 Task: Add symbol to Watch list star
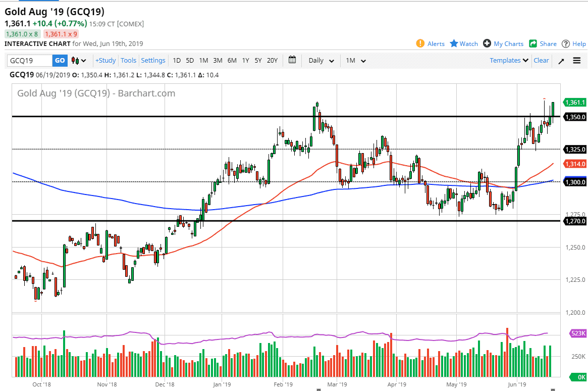pyautogui.click(x=454, y=43)
